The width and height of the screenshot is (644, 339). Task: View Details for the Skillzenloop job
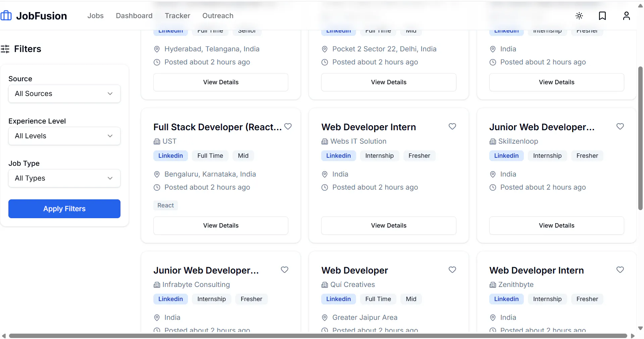pyautogui.click(x=557, y=226)
